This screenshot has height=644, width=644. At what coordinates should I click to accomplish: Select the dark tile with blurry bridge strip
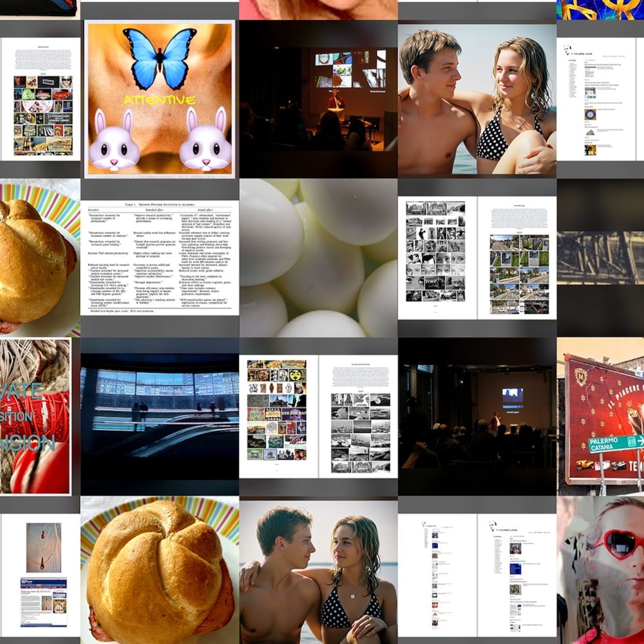(x=600, y=258)
